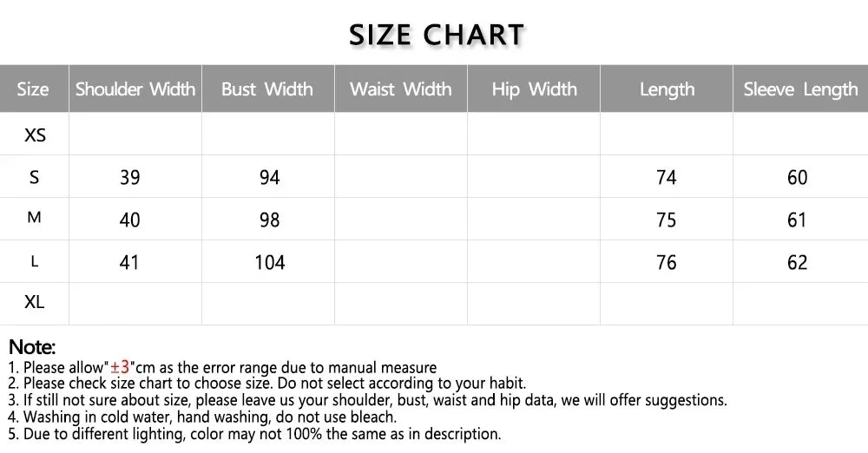
Task: Select the Sleeve Length column header
Action: 800,89
